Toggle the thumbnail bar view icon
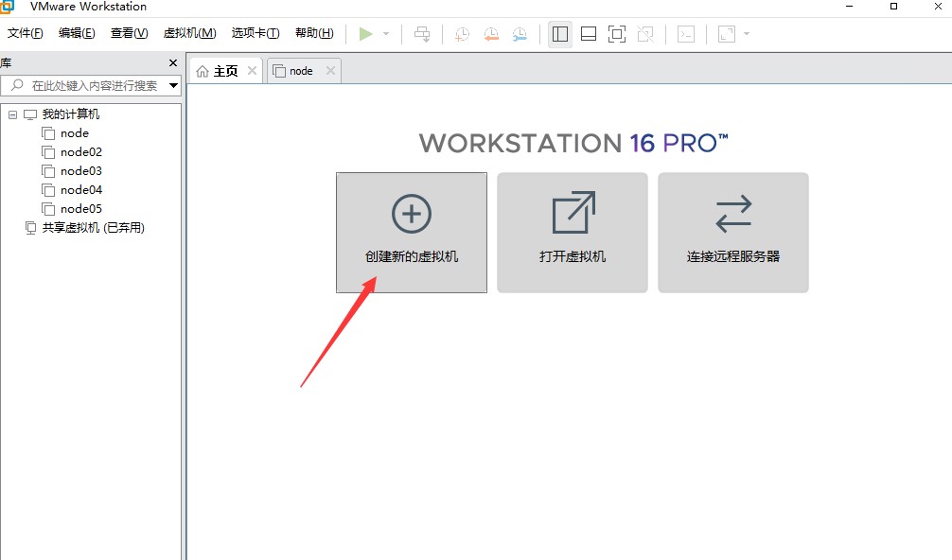 pyautogui.click(x=589, y=34)
